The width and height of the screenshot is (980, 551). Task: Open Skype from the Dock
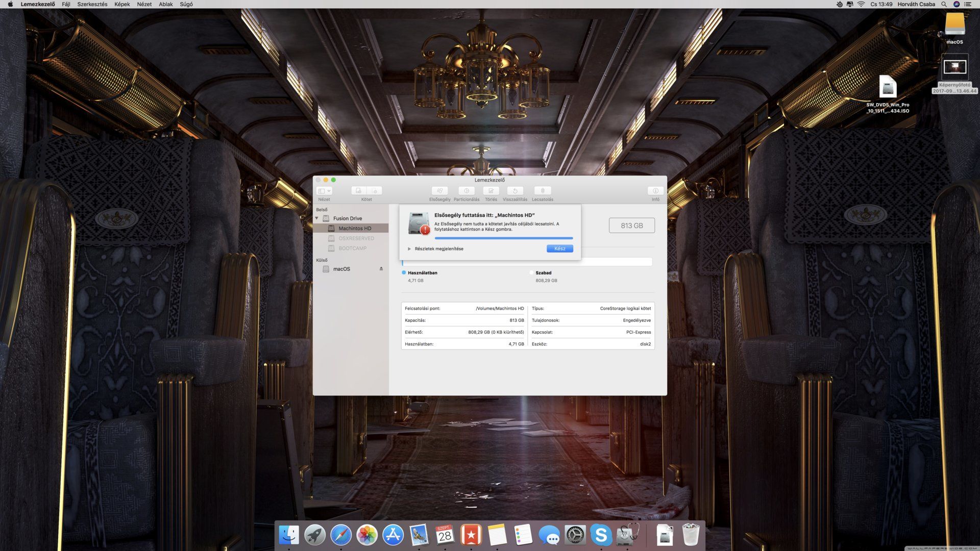[601, 535]
